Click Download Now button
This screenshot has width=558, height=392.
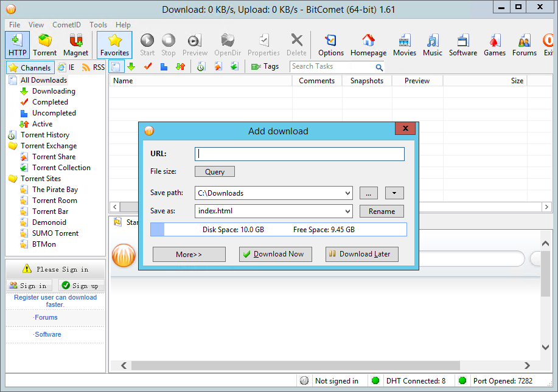[276, 255]
